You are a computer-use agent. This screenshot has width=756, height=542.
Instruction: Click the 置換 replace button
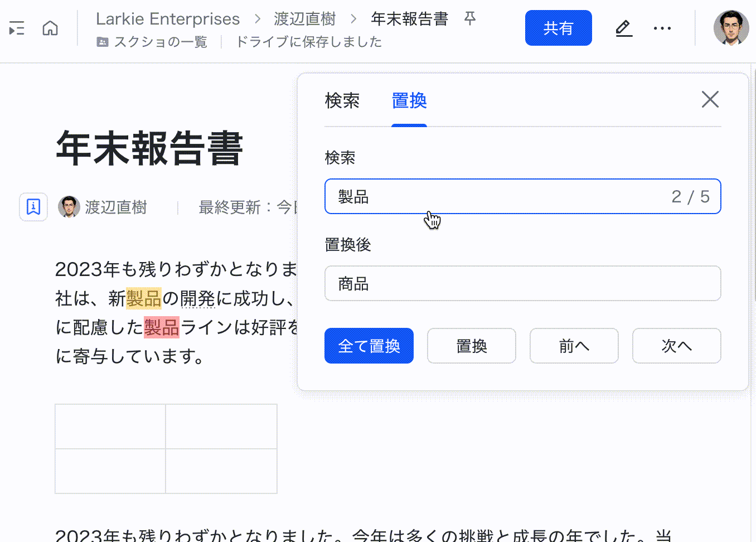[x=471, y=346]
